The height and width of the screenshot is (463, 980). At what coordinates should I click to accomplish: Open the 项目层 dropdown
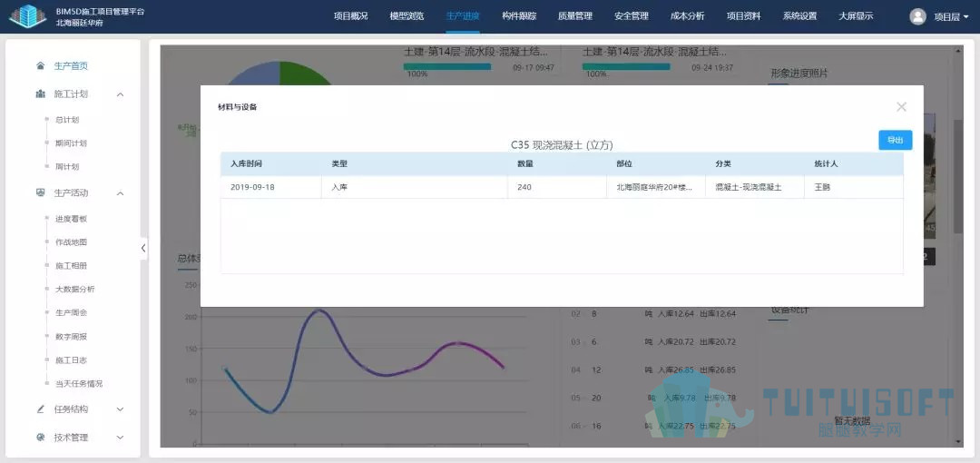coord(951,17)
